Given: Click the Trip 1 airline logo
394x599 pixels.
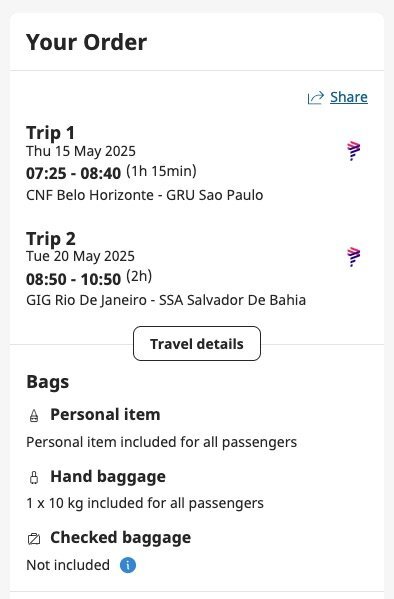Looking at the screenshot, I should [x=353, y=151].
